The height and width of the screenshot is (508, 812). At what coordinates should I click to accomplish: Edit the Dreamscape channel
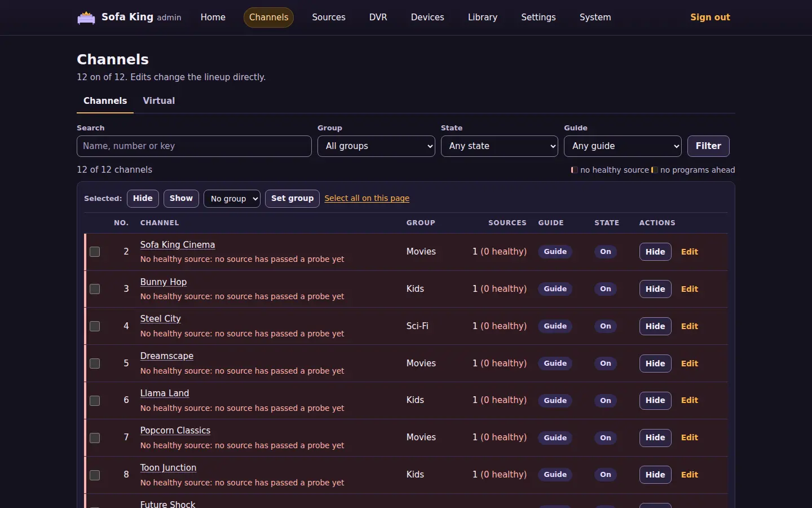pyautogui.click(x=690, y=364)
